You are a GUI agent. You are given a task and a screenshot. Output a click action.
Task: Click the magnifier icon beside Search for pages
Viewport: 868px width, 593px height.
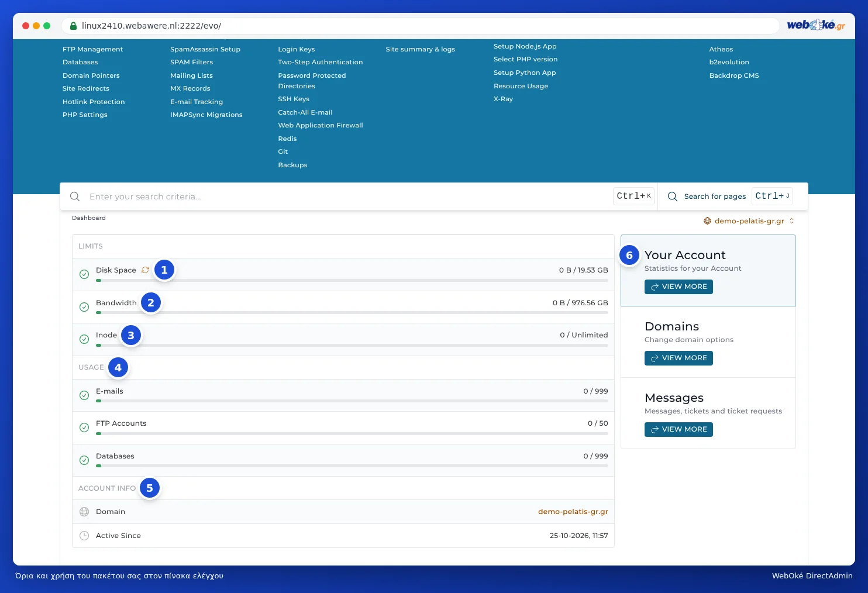coord(673,196)
